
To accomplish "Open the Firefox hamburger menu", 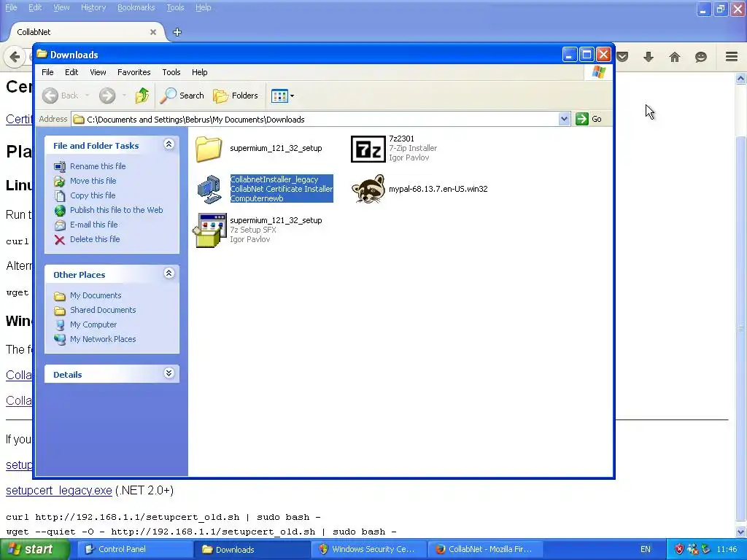I will click(732, 57).
